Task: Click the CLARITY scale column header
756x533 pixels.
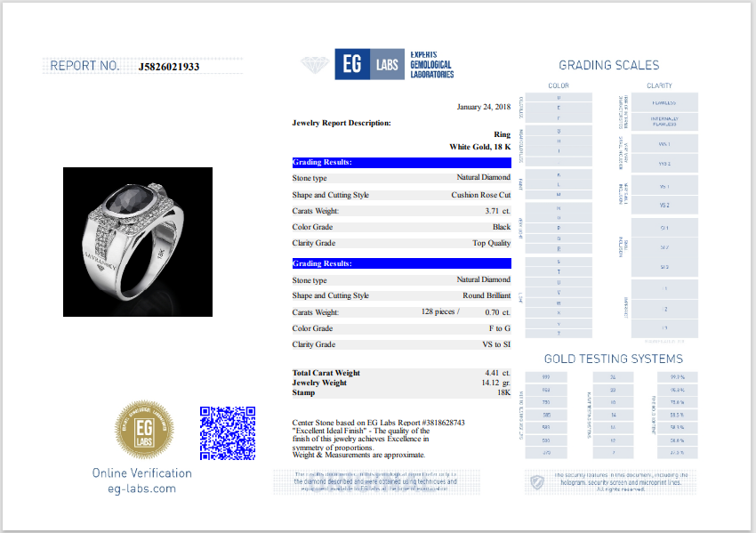Action: coord(659,86)
